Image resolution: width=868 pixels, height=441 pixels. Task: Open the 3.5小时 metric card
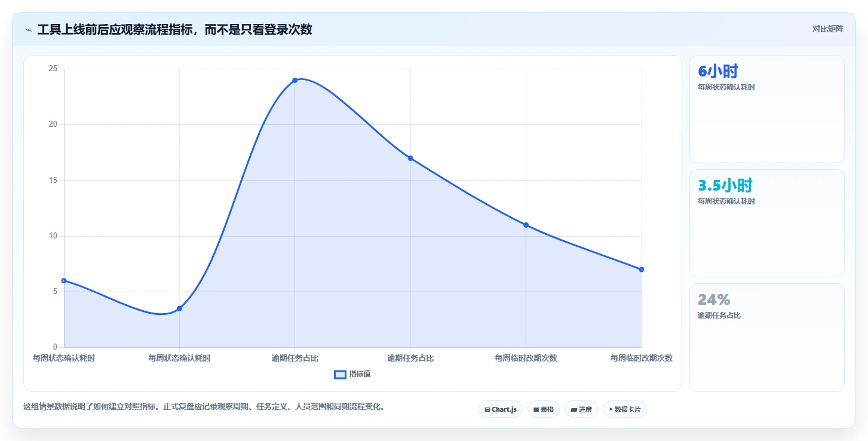pyautogui.click(x=767, y=223)
